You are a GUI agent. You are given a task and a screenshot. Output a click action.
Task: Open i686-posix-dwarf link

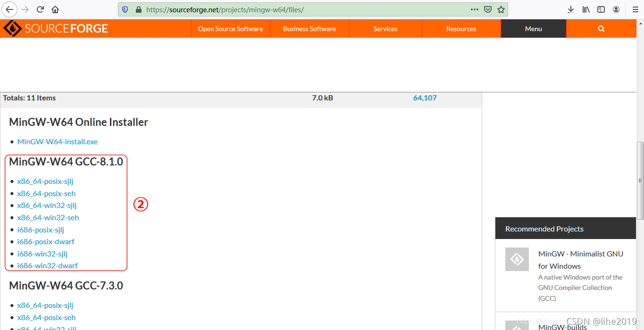46,241
